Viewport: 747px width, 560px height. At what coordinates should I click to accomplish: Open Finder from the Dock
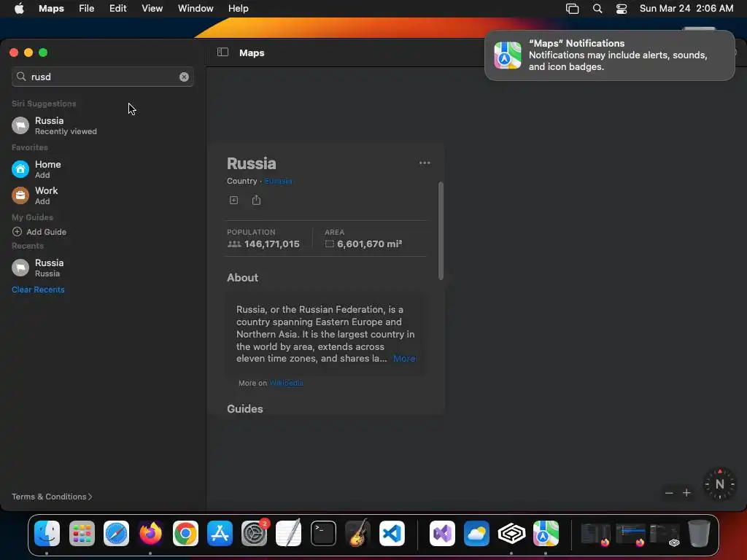point(47,533)
